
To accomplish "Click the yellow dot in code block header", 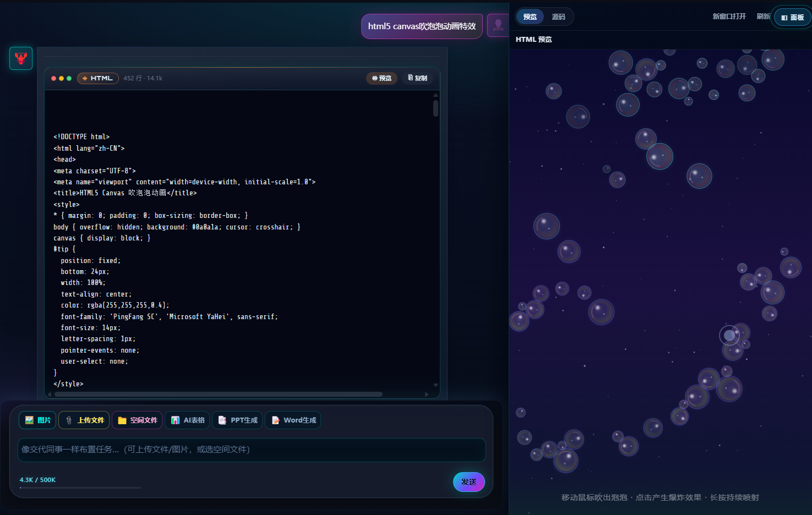I will click(x=61, y=78).
